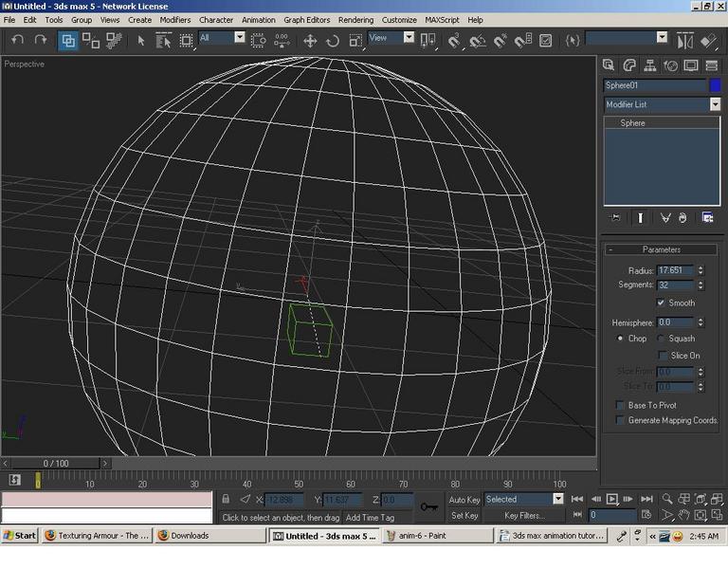The height and width of the screenshot is (569, 728).
Task: Open the Motion panel tab
Action: (670, 65)
